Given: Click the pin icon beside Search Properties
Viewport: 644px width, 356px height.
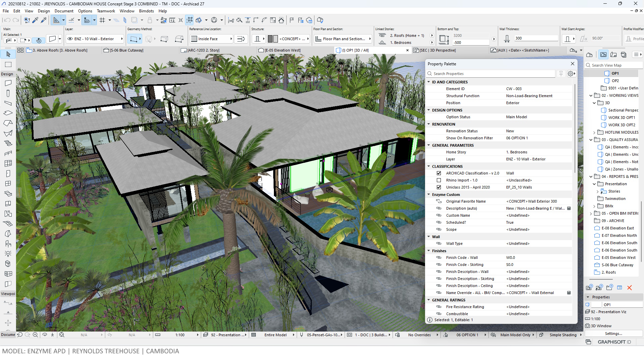Looking at the screenshot, I should click(561, 74).
